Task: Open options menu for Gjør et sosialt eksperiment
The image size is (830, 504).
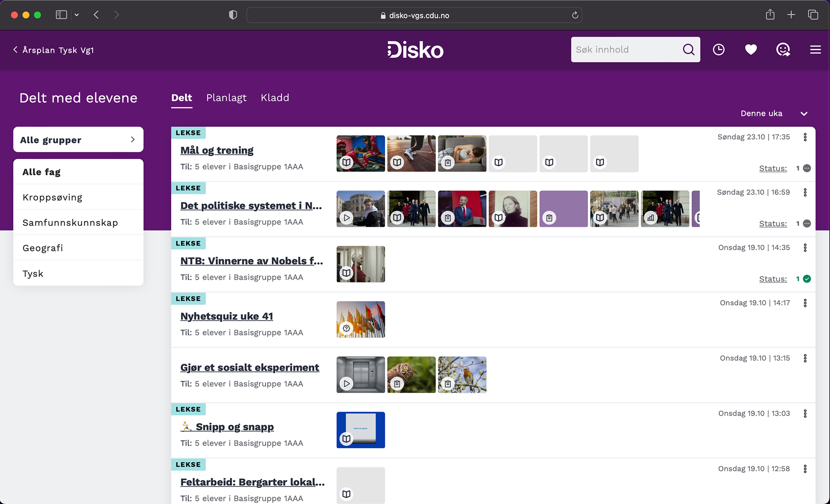Action: tap(805, 358)
